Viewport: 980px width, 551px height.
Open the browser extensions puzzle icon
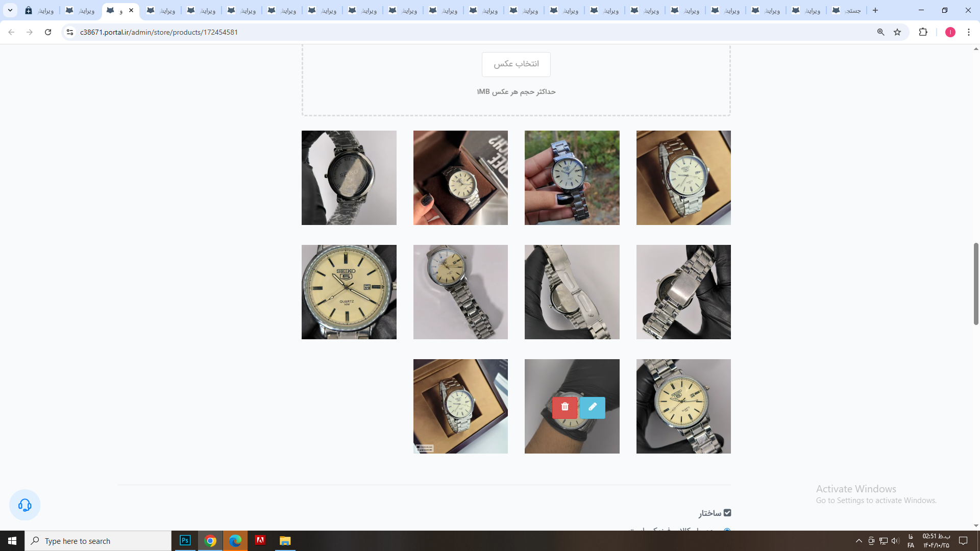(x=923, y=32)
